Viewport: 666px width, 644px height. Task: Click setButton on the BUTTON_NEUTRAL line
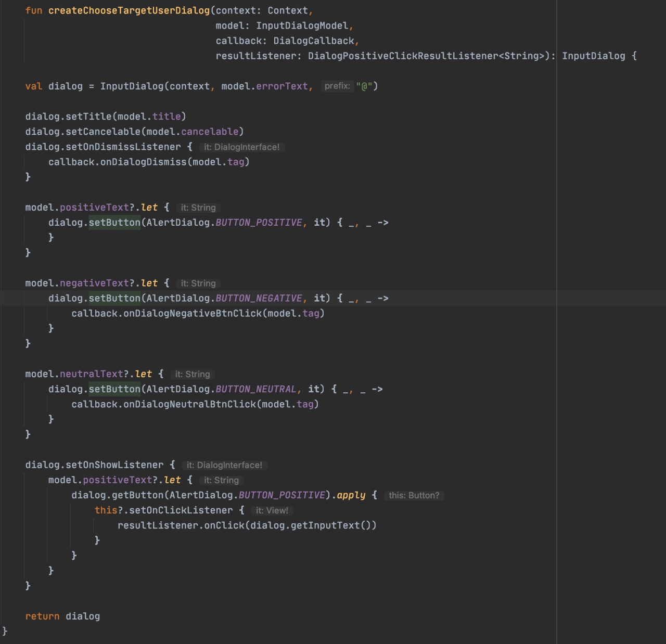tap(114, 389)
